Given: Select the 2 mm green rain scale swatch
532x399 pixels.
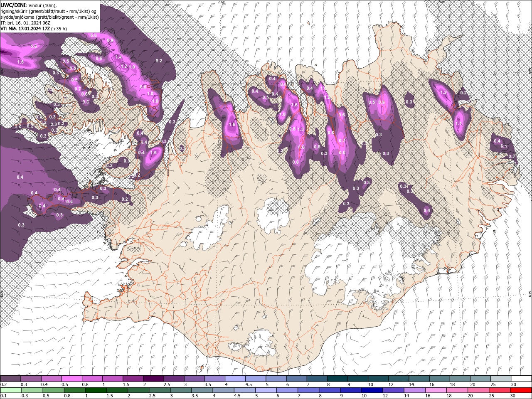Looking at the screenshot, I should click(x=138, y=390).
